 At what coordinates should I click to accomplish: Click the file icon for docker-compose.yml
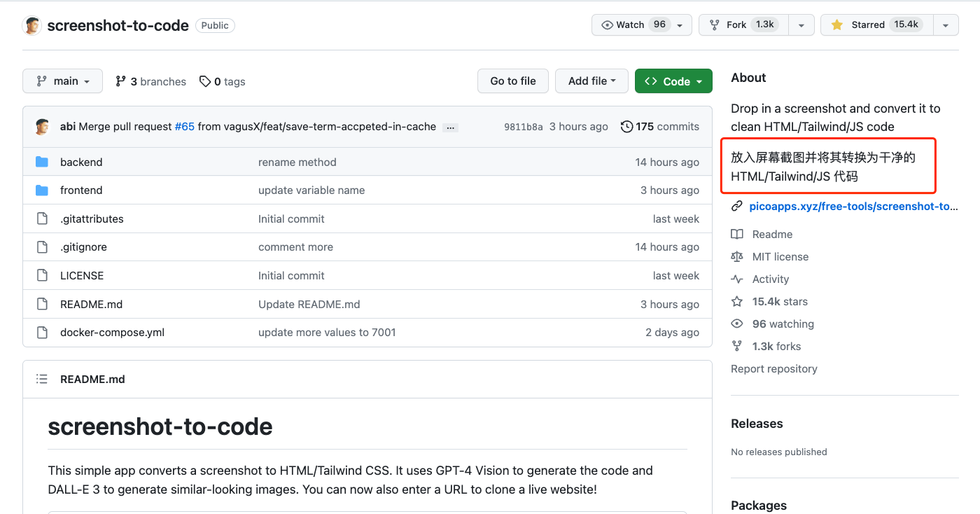pyautogui.click(x=42, y=333)
